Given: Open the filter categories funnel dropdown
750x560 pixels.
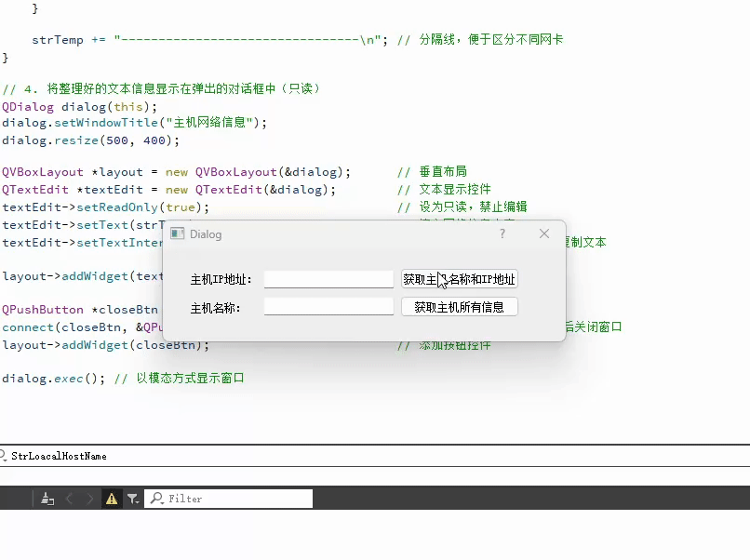Looking at the screenshot, I should pyautogui.click(x=133, y=499).
